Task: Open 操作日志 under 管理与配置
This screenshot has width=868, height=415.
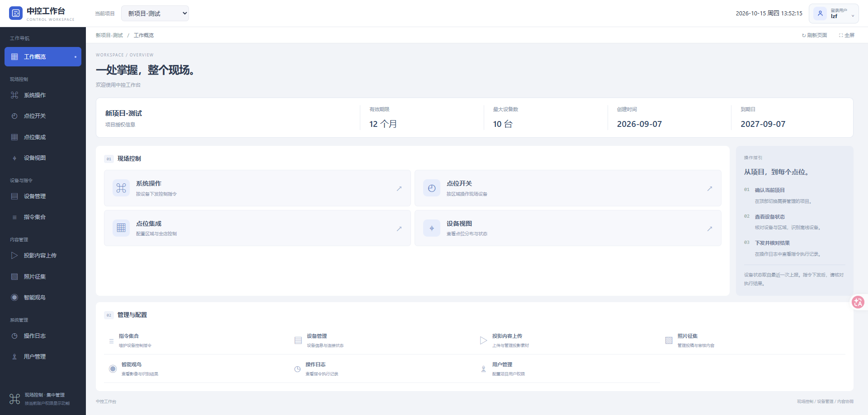Action: pos(382,369)
